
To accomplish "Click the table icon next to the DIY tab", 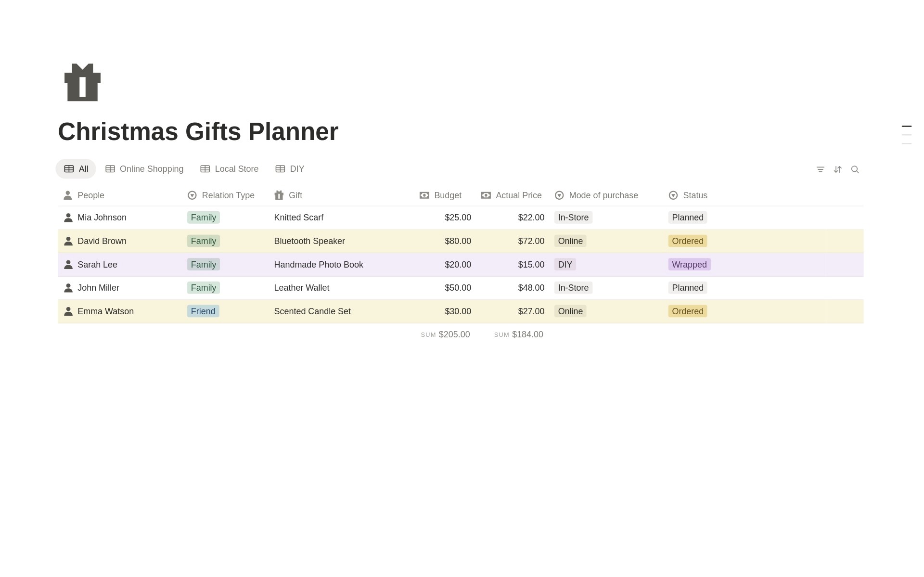I will point(279,169).
